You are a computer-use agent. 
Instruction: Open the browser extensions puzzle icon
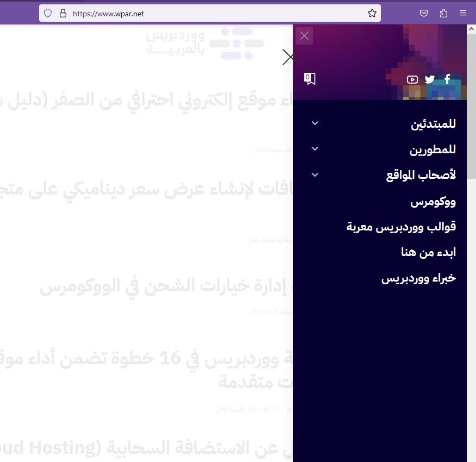443,13
